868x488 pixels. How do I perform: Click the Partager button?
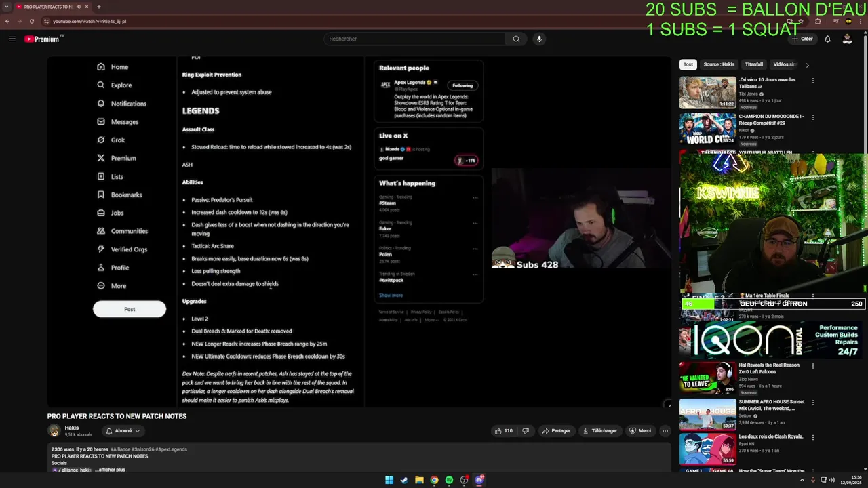click(556, 431)
